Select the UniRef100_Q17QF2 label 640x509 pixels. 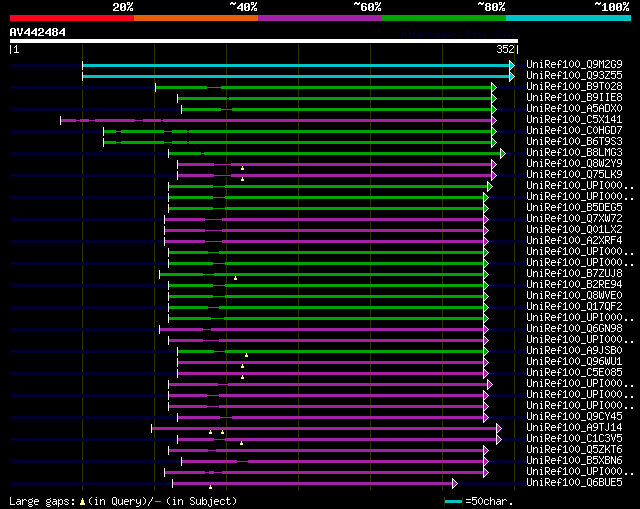point(574,307)
